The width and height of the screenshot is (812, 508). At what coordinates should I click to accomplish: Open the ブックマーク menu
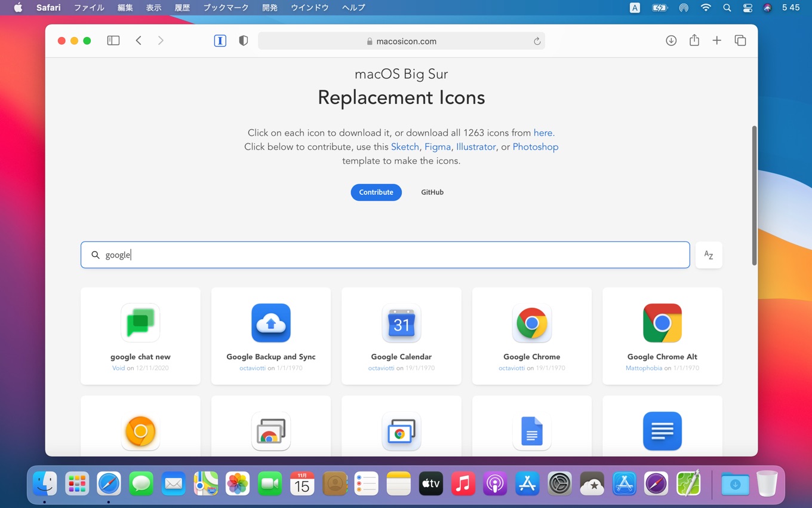(226, 8)
